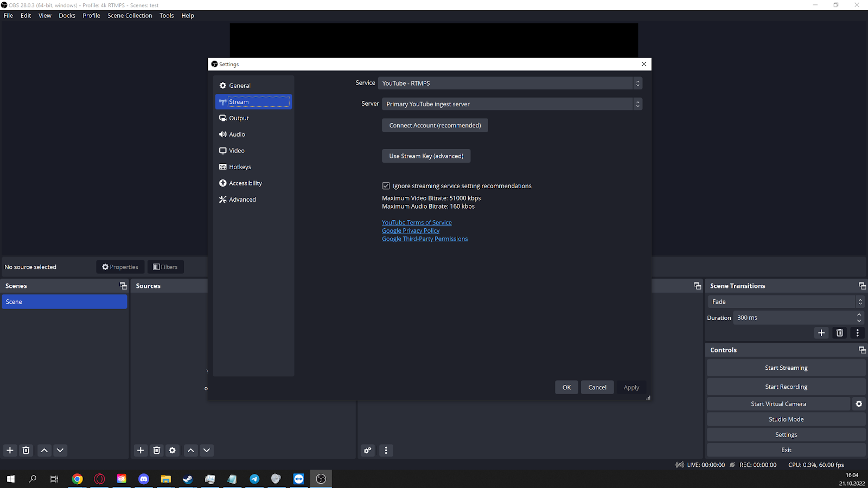Remove the selected scene with trash icon

click(26, 450)
